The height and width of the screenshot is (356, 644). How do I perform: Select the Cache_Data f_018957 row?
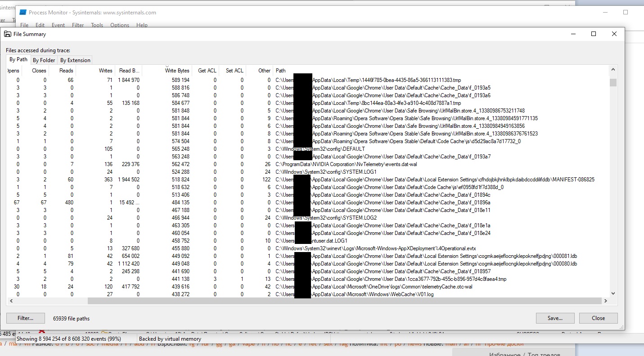point(307,271)
